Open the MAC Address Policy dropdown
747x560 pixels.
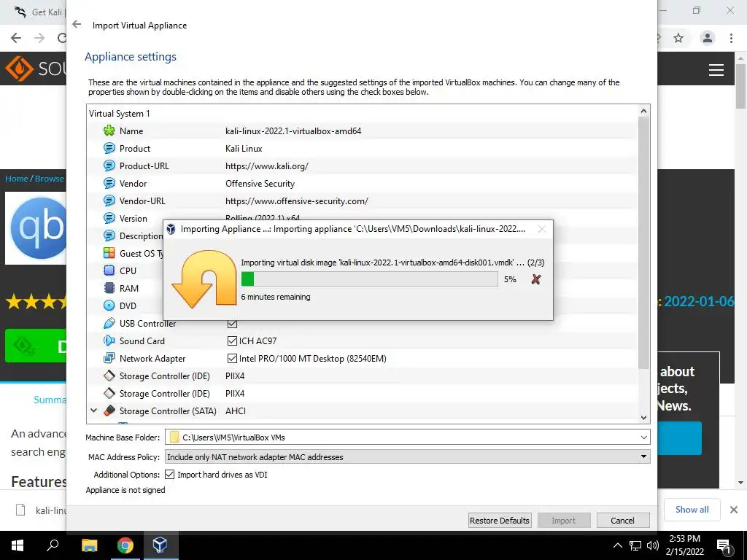click(x=643, y=456)
